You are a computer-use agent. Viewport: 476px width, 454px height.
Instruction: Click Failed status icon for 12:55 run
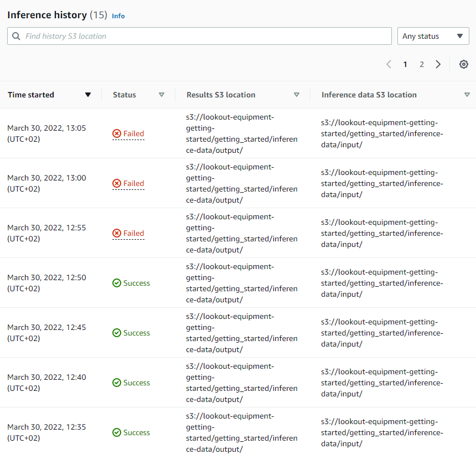pyautogui.click(x=117, y=233)
